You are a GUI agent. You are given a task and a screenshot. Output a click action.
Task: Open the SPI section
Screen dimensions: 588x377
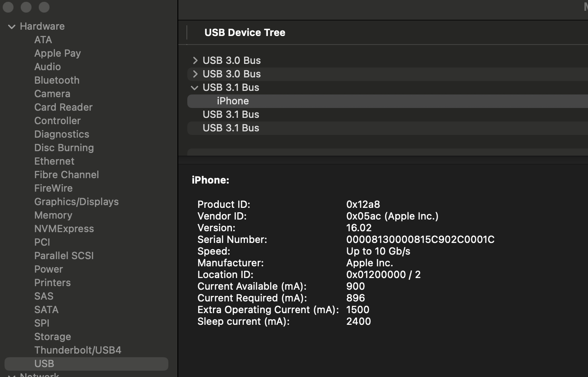[42, 323]
